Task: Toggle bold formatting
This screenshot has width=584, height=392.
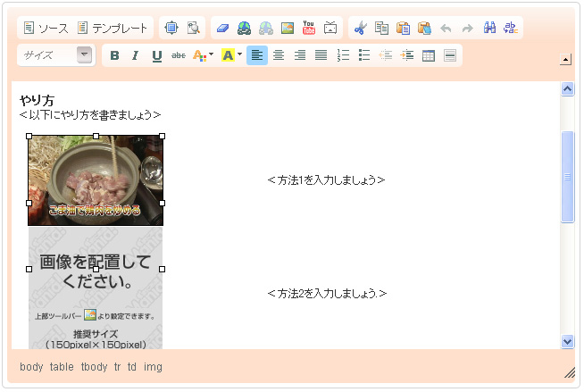Action: click(x=114, y=55)
